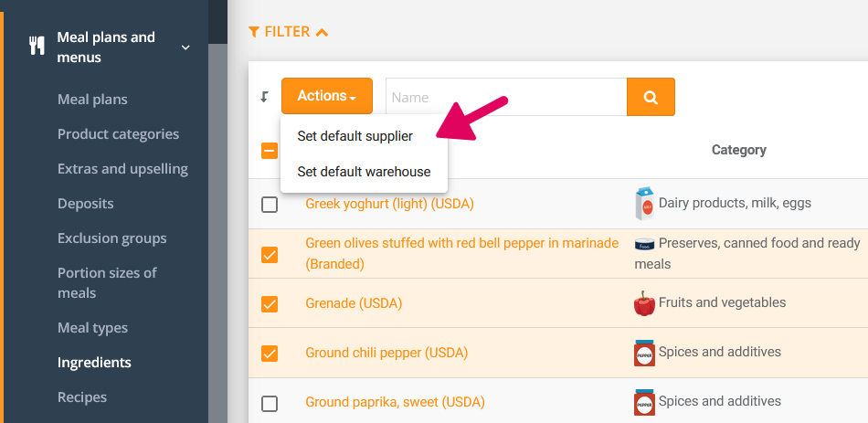Choose Set default warehouse

[364, 172]
